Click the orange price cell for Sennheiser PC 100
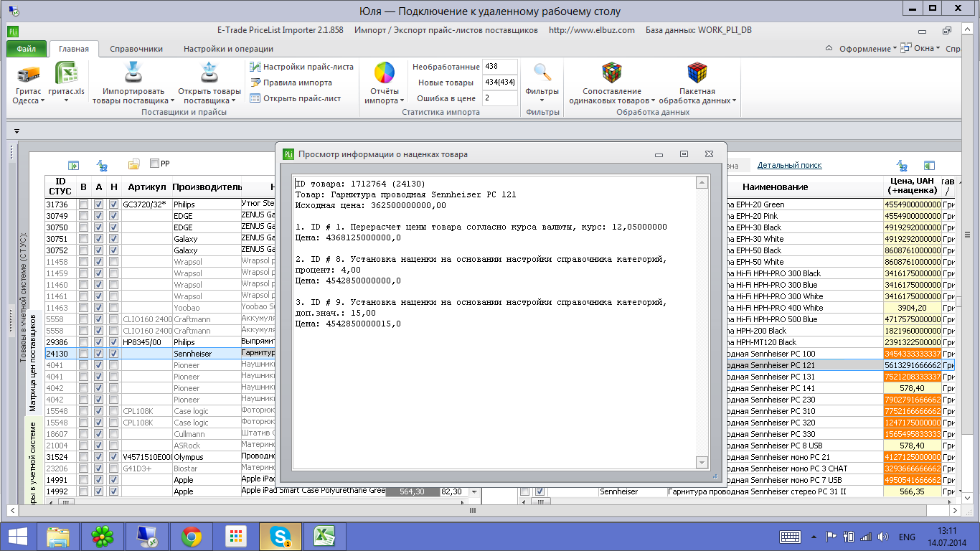The width and height of the screenshot is (980, 551). 912,354
